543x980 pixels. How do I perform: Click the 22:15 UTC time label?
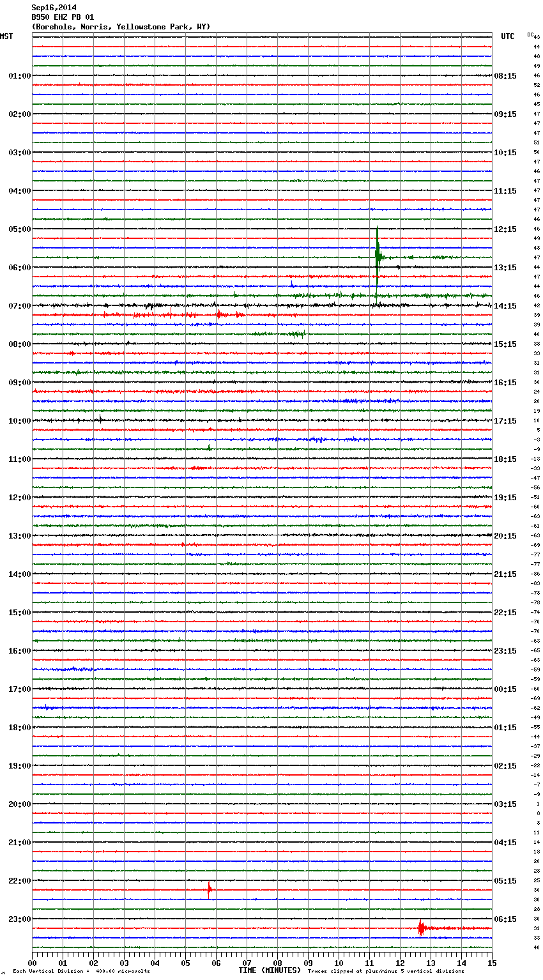pos(505,613)
